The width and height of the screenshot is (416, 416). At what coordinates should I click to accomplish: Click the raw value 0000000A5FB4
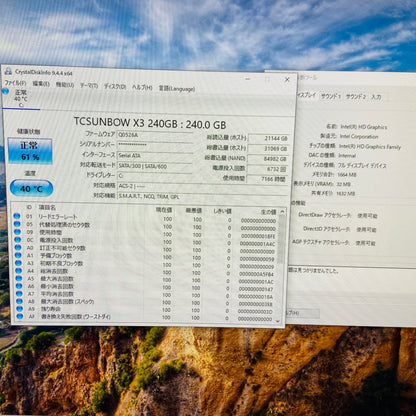point(256,274)
